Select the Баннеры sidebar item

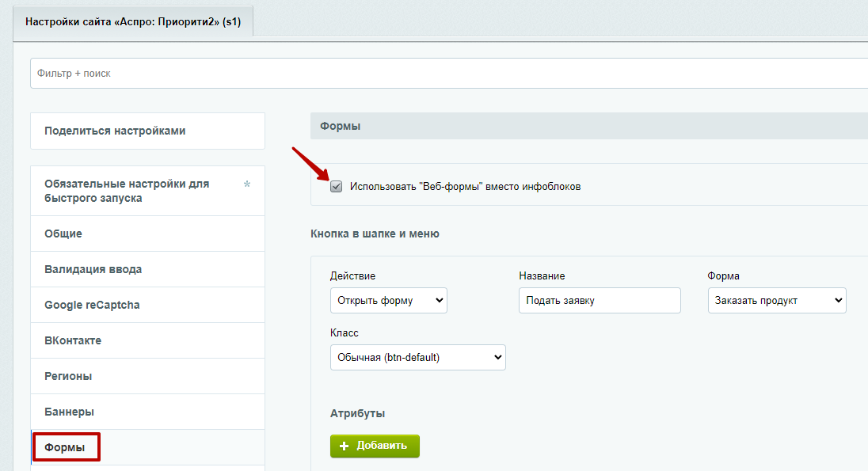(x=148, y=412)
